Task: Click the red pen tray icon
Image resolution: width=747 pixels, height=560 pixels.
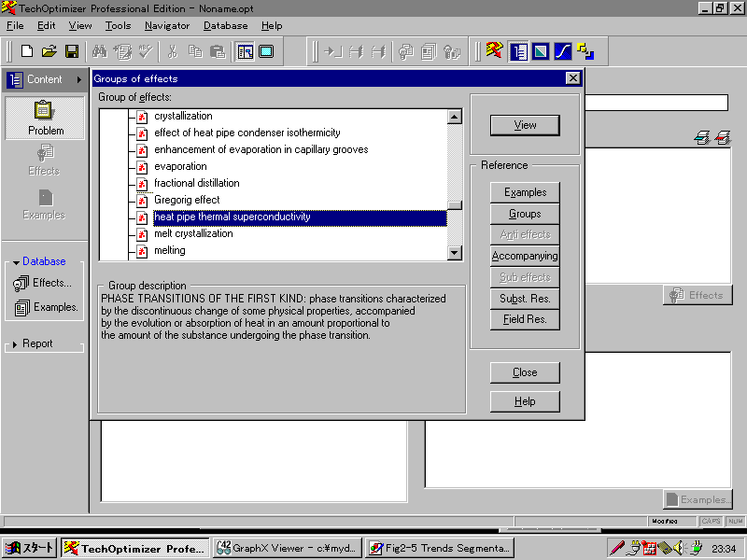Action: (x=617, y=548)
